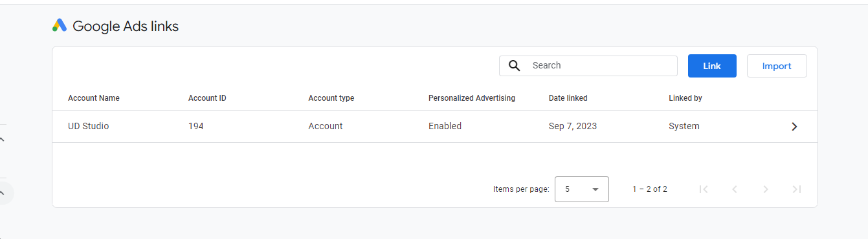Collapse the lower left circular chevron

coord(3,192)
